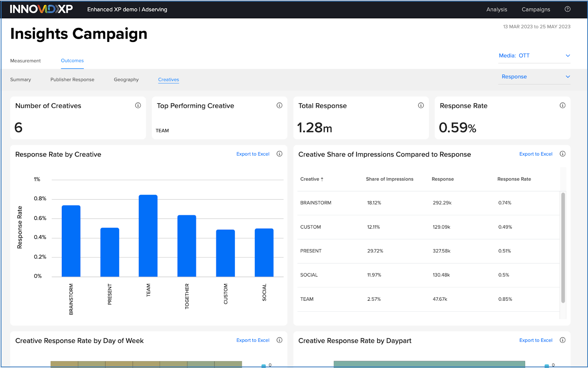Switch to the Measurement tab
The image size is (588, 368).
[x=25, y=61]
